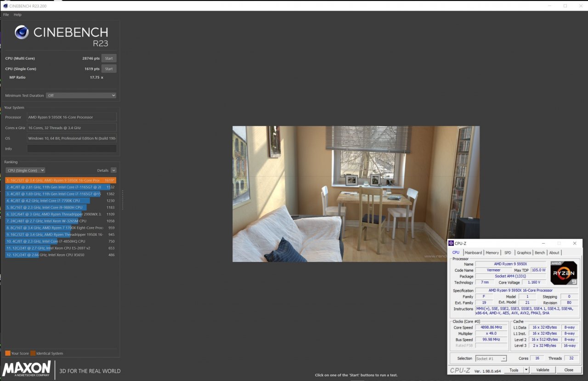Start the CPU Single Core test
The width and height of the screenshot is (588, 381).
[x=109, y=69]
